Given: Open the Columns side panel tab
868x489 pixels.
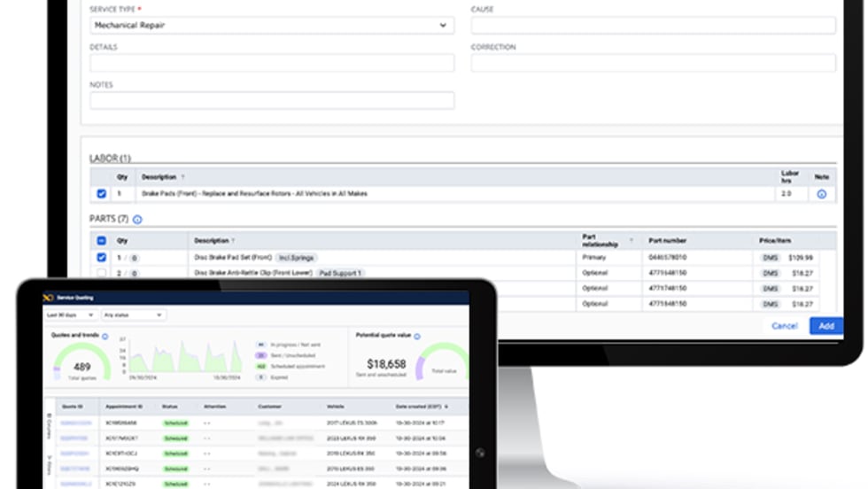Looking at the screenshot, I should (49, 426).
